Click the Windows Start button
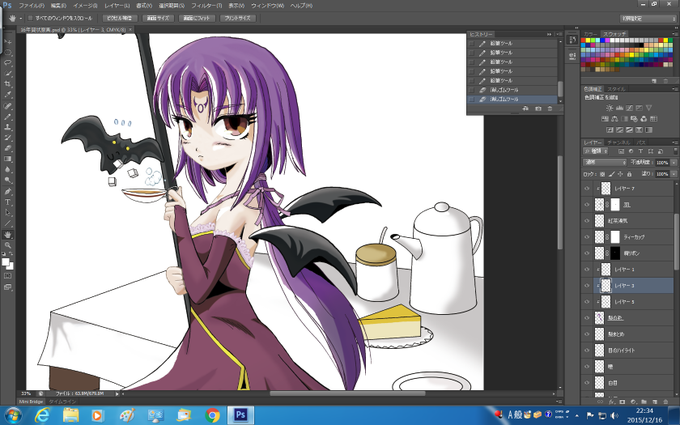The height and width of the screenshot is (425, 680). click(x=12, y=415)
